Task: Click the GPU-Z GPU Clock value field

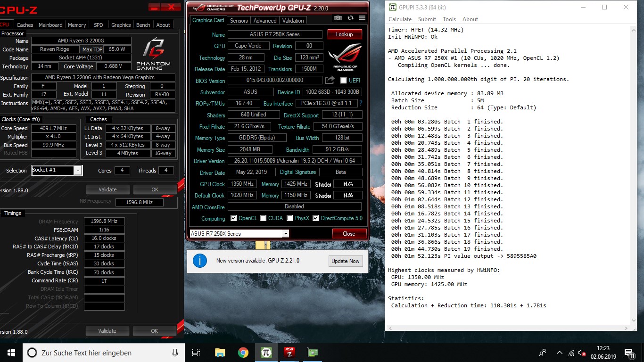Action: click(x=242, y=184)
